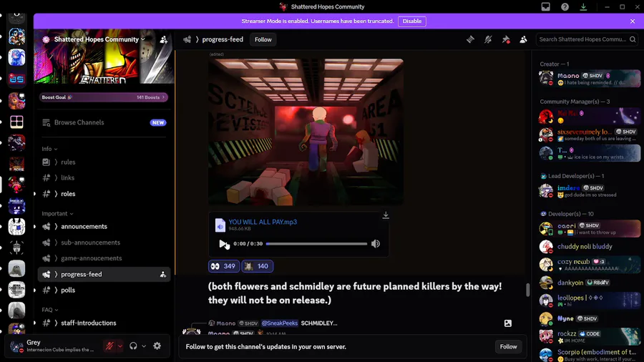Toggle microphone mute in user panel
Viewport: 644px width, 362px height.
[x=109, y=346]
